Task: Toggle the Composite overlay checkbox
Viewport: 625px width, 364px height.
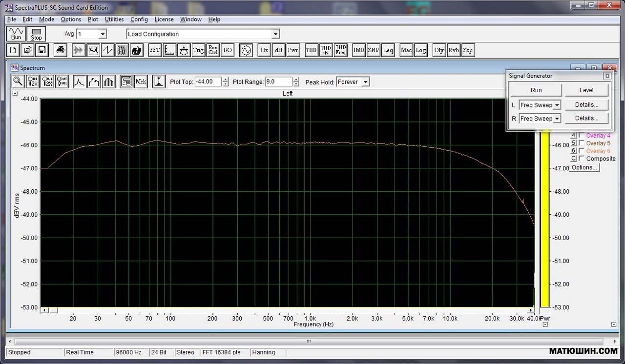Action: 582,159
